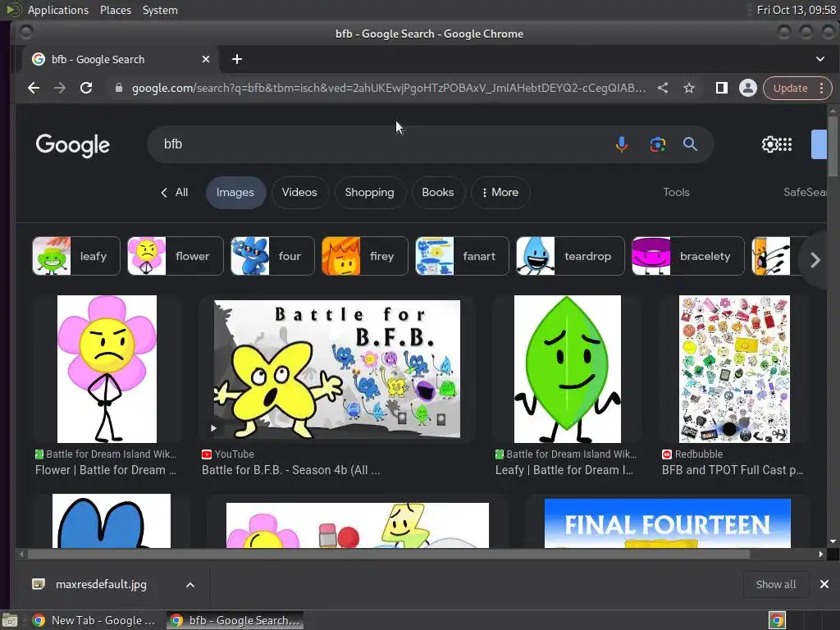
Task: Open Battle for B.F.B. - Season 4b link
Action: 291,470
